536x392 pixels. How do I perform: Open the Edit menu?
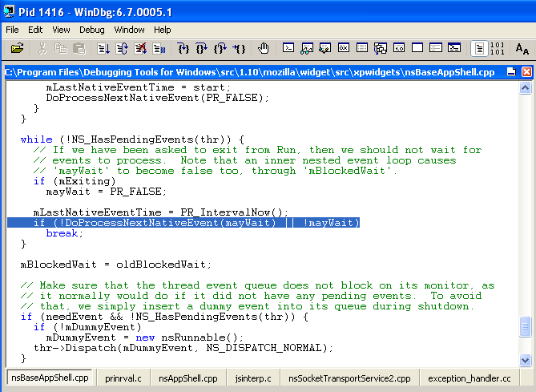pyautogui.click(x=35, y=30)
